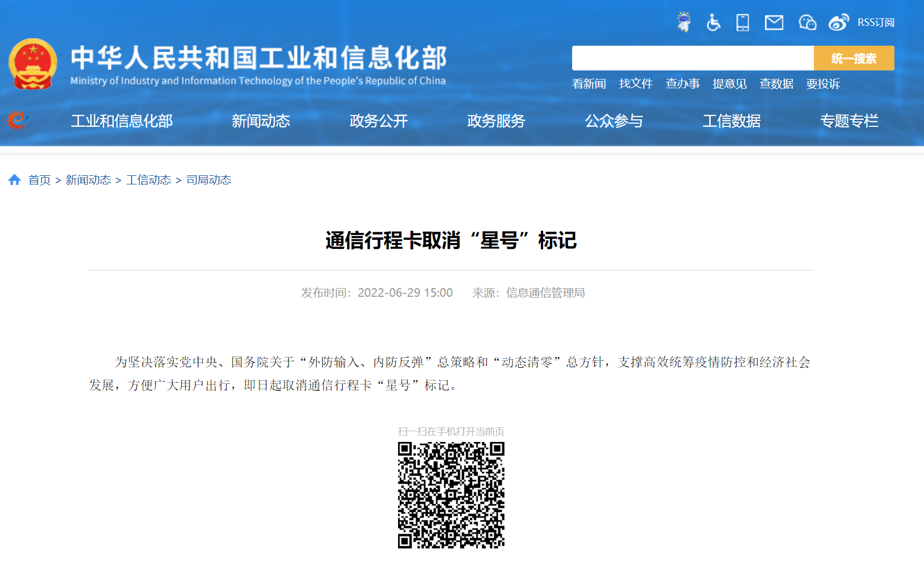This screenshot has height=564, width=924.
Task: Click the QR code image
Action: (x=451, y=495)
